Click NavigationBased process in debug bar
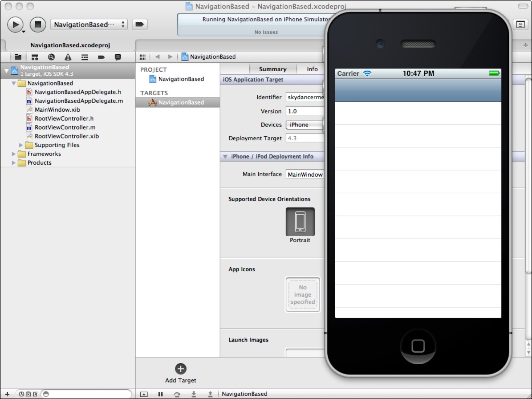 (245, 394)
